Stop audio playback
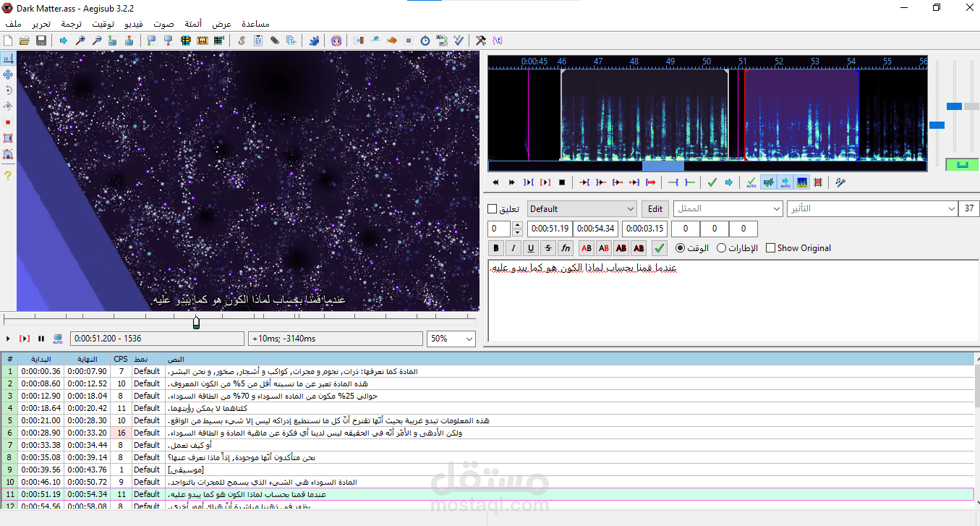Image resolution: width=980 pixels, height=526 pixels. [x=562, y=182]
